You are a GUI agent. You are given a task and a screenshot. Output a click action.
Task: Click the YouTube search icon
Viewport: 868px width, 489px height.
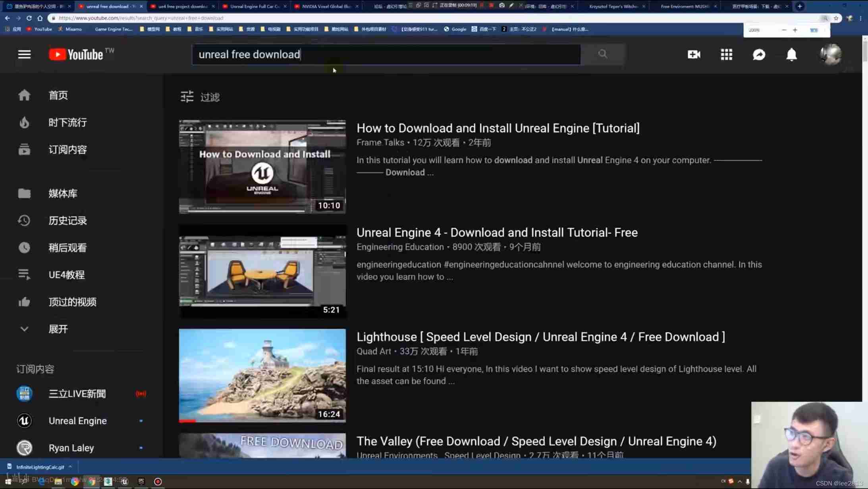602,54
